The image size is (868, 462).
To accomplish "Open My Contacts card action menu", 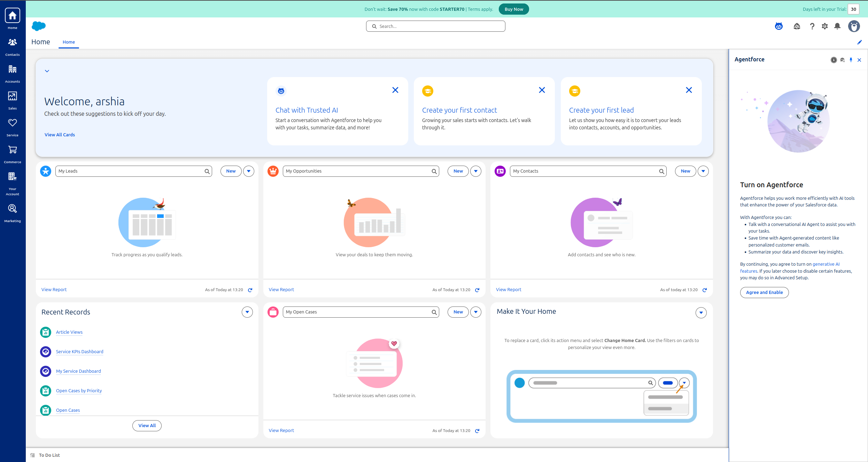I will tap(703, 171).
